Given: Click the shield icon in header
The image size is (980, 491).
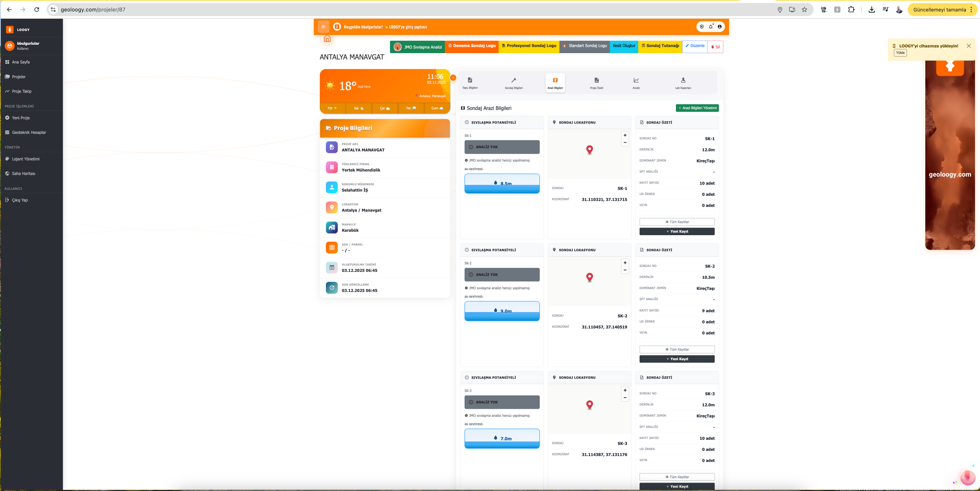Looking at the screenshot, I should 702,27.
